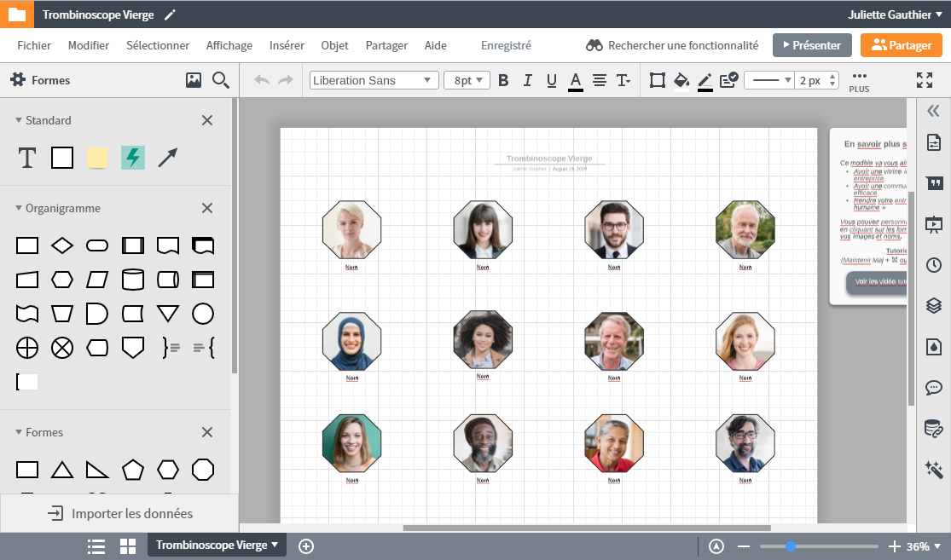Open the Affichage menu
This screenshot has width=951, height=560.
point(229,45)
